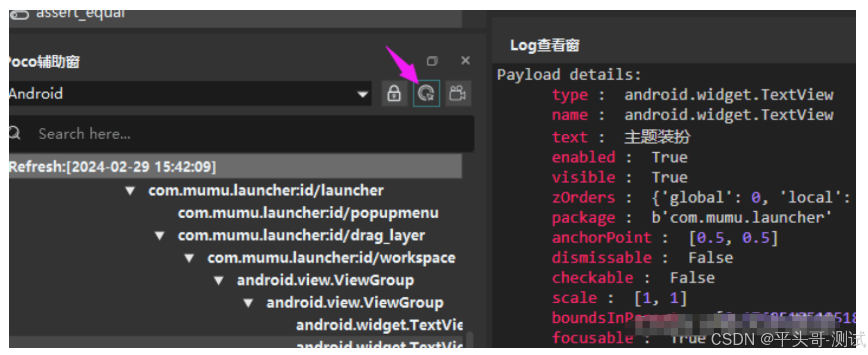Click the Log查看窗 panel title
This screenshot has width=868, height=355.
pyautogui.click(x=545, y=45)
